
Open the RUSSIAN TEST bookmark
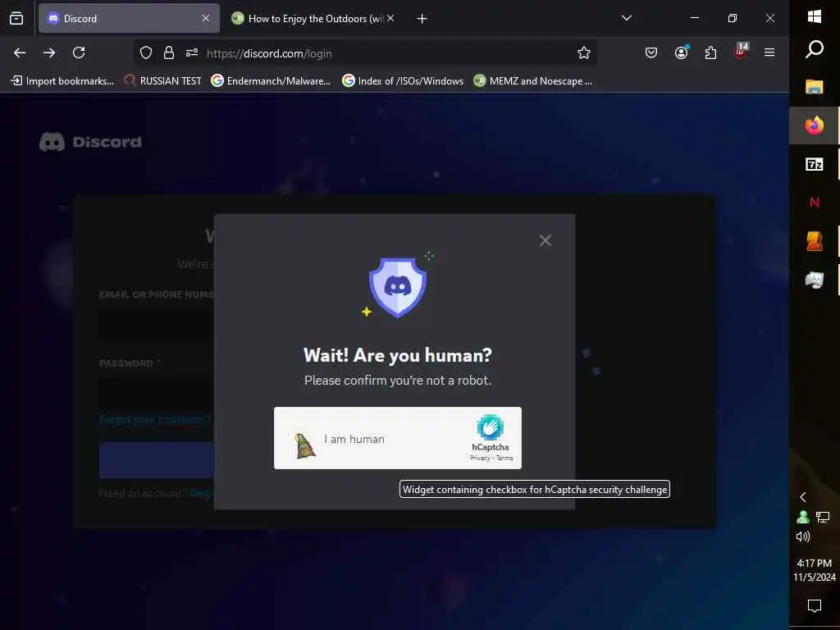(163, 81)
